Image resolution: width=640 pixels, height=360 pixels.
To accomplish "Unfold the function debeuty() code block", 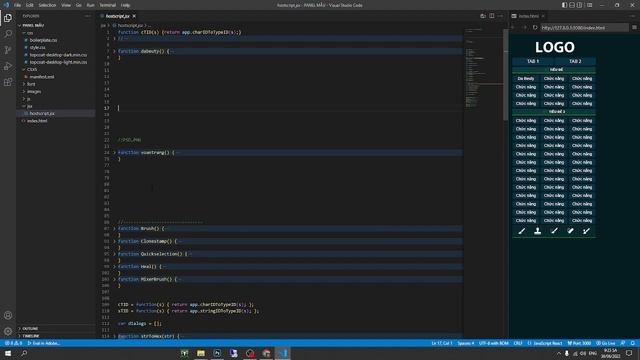I will pos(114,51).
